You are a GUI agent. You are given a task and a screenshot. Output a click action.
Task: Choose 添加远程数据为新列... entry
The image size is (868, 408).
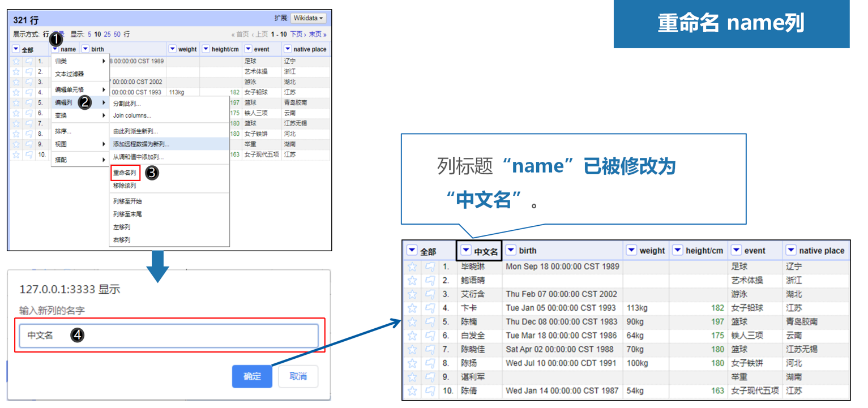click(x=169, y=144)
